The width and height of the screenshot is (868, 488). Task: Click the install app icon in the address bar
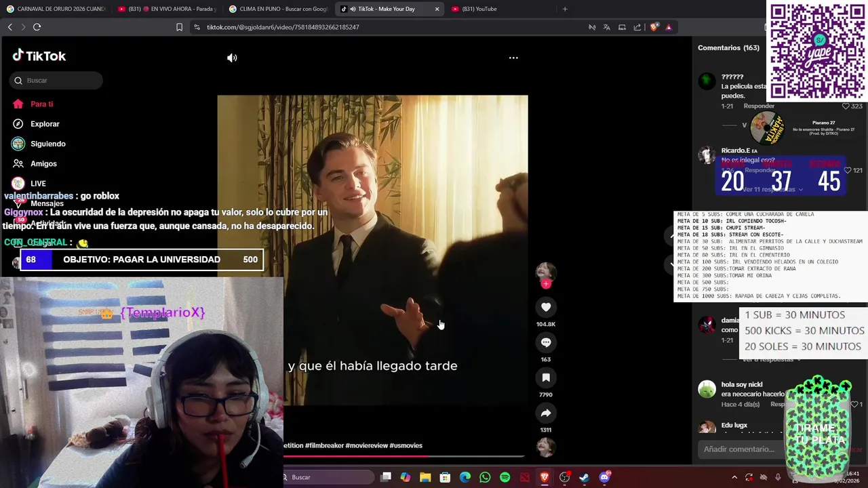point(622,27)
